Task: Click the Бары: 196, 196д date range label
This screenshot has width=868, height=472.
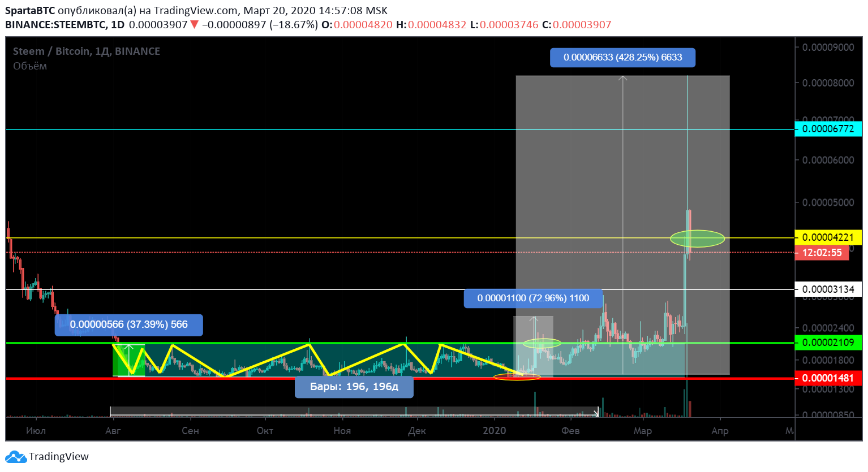Action: pos(354,387)
